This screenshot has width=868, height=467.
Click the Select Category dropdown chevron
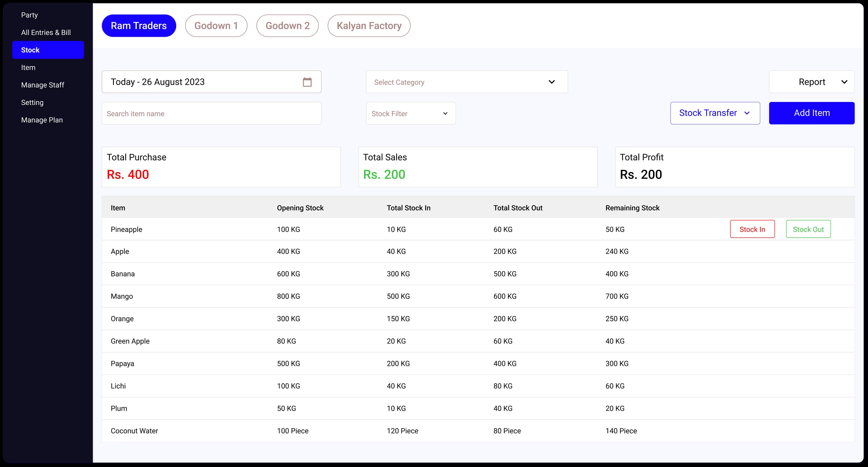[x=552, y=82]
